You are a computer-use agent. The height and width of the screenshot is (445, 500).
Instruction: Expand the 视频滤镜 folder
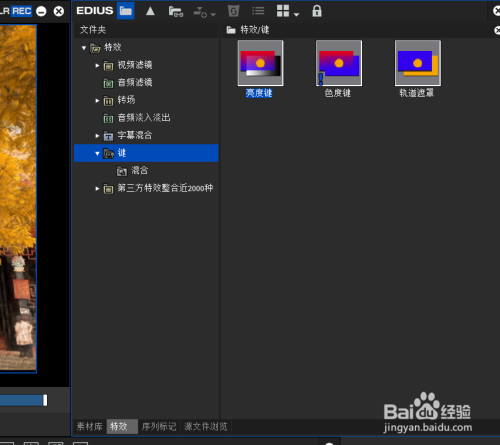tap(97, 65)
